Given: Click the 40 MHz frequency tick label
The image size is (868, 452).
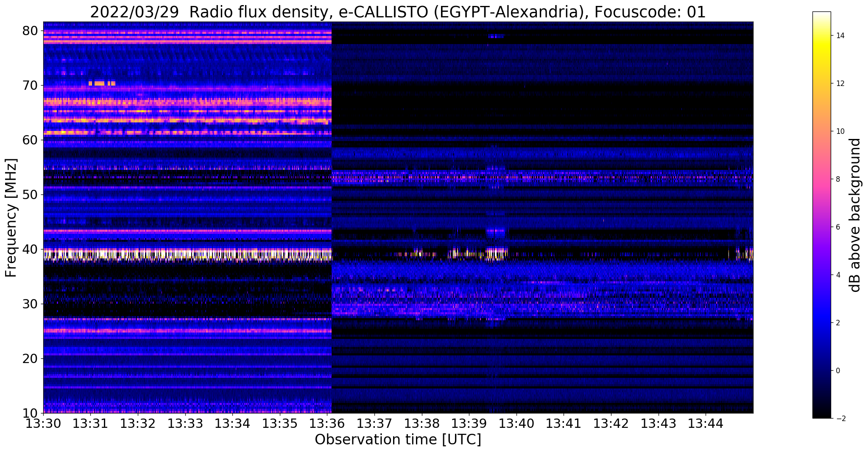Looking at the screenshot, I should (30, 249).
